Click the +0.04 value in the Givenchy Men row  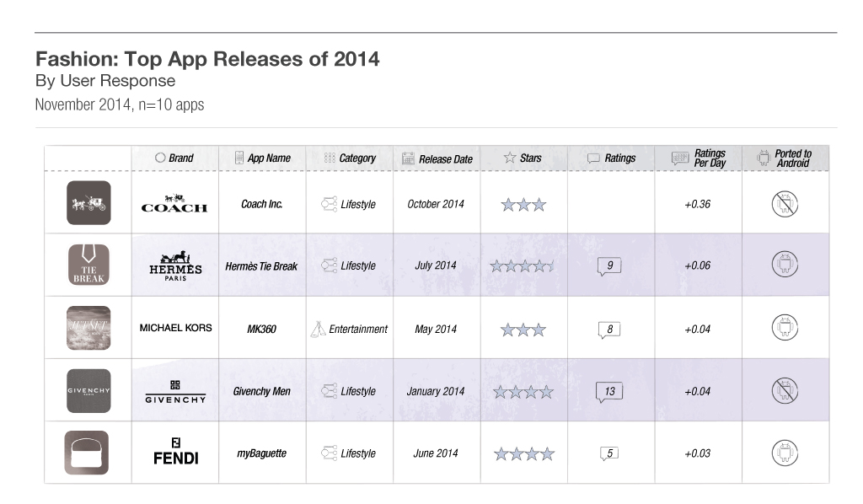pos(698,391)
